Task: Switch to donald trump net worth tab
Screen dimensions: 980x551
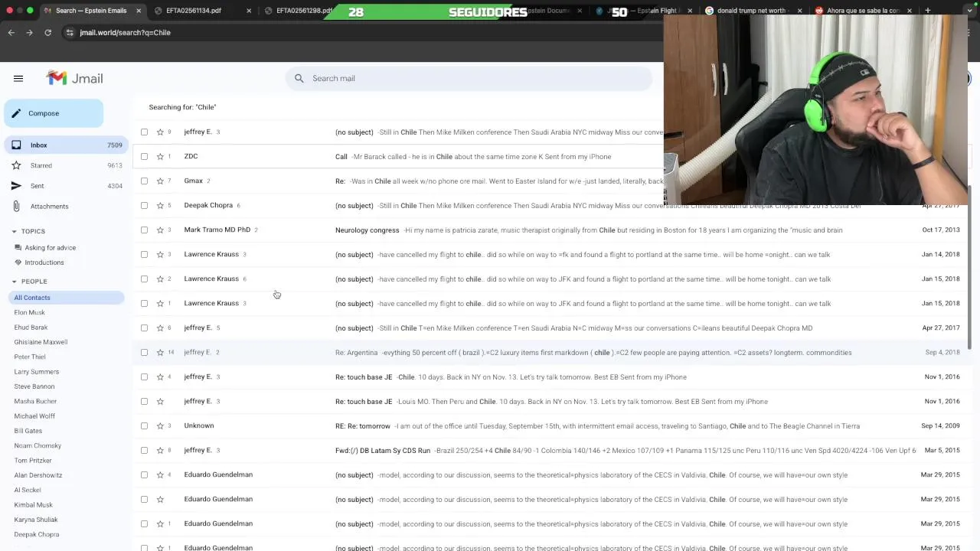Action: coord(753,11)
